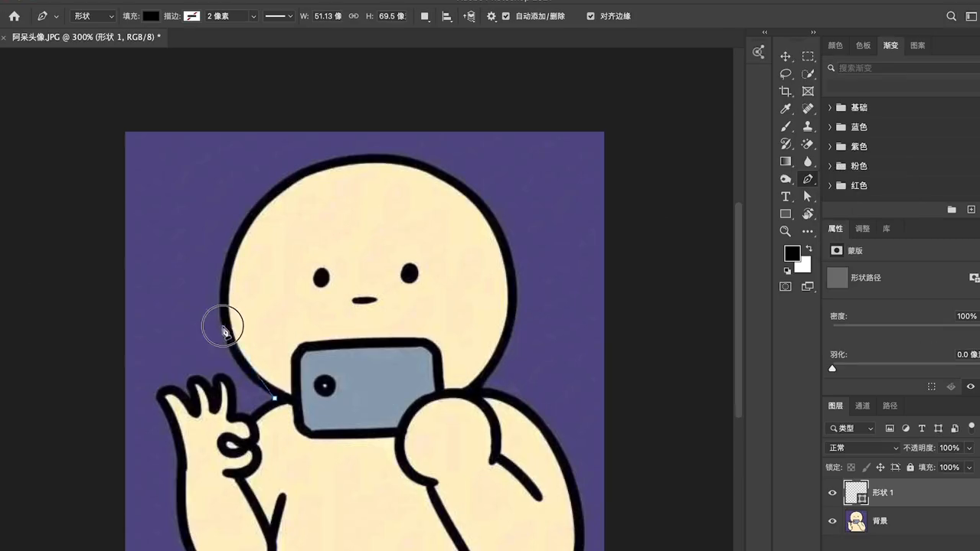Select the Blur tool
Screen dimensions: 980x551
coord(808,161)
